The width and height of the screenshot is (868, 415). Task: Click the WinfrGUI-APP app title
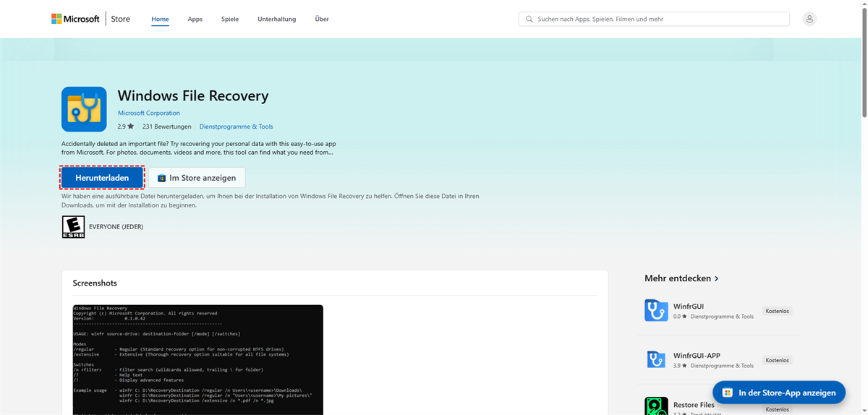tap(697, 355)
